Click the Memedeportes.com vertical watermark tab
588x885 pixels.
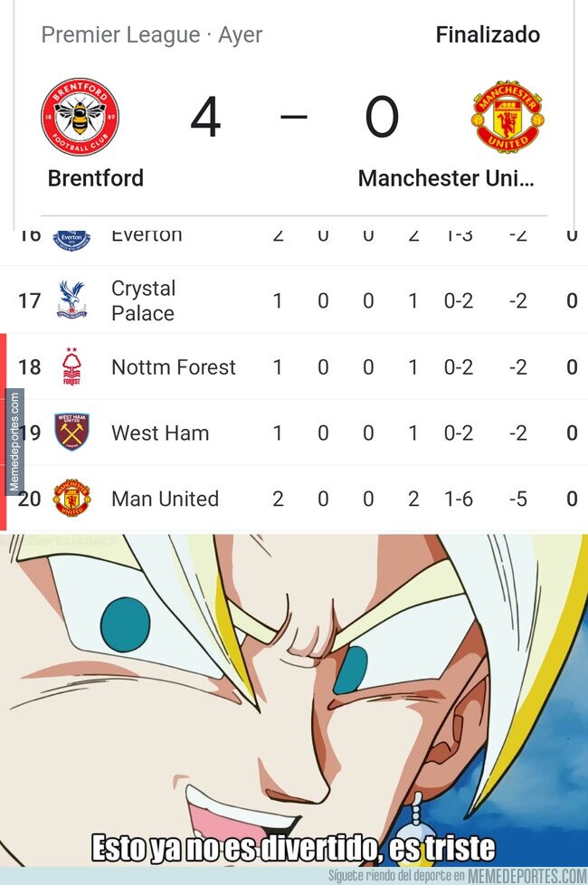pos(14,442)
